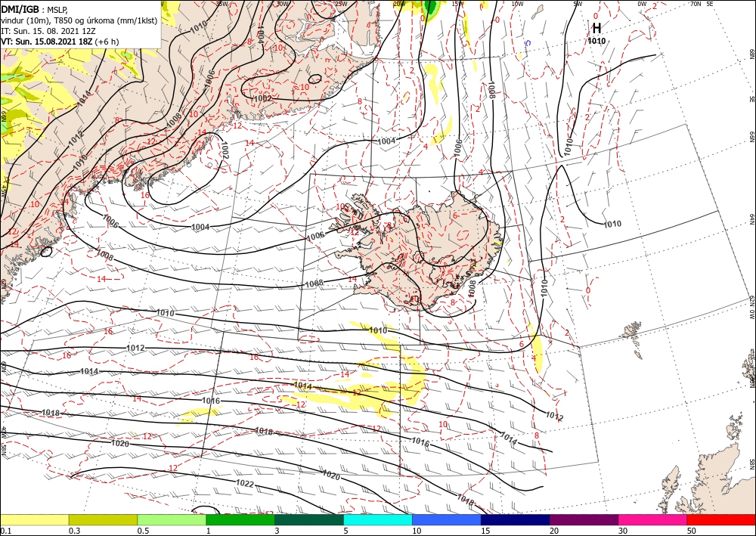Click the legend tick label "0.3"

tap(74, 531)
